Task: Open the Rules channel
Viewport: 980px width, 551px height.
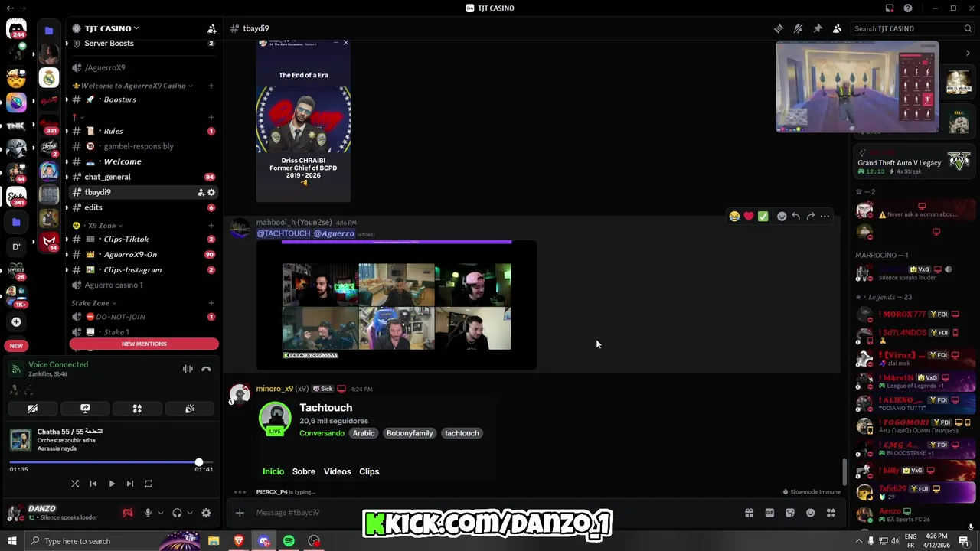Action: (144, 131)
